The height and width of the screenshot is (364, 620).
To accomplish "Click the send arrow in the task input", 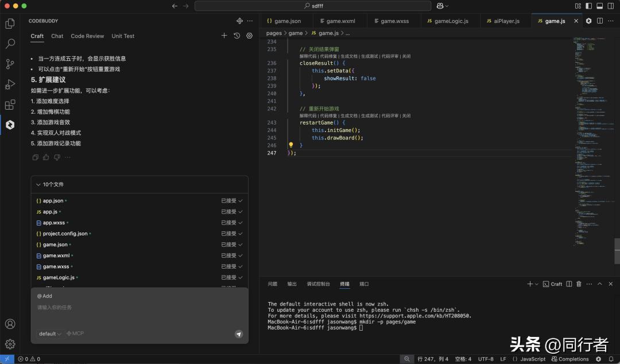I will [239, 334].
